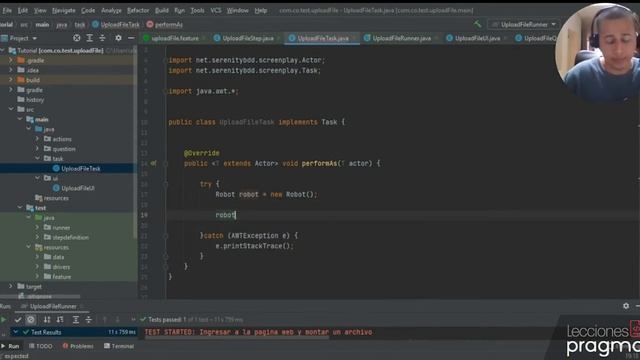Place cursor after 'new Robot();'
Screen dimensions: 640x360
tap(318, 194)
